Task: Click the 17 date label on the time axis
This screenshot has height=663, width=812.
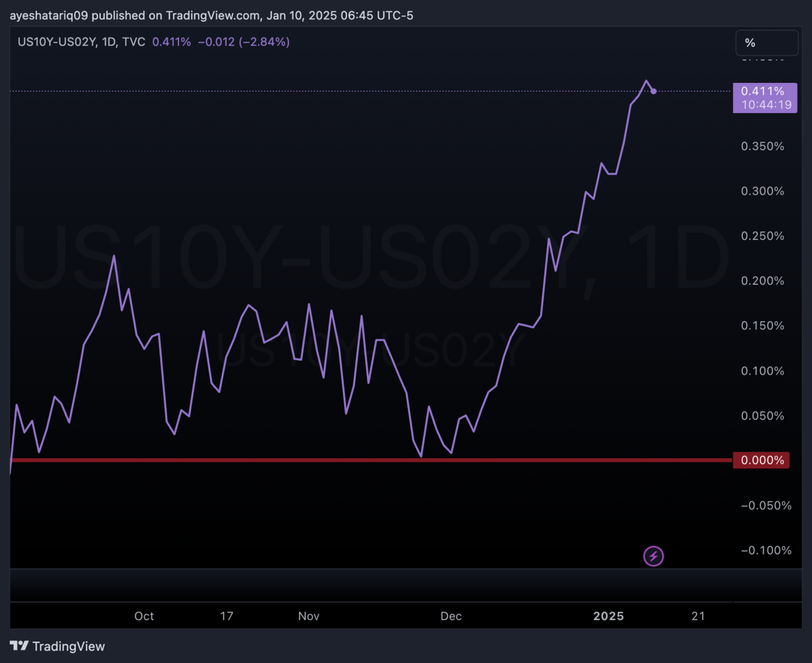Action: pos(226,616)
